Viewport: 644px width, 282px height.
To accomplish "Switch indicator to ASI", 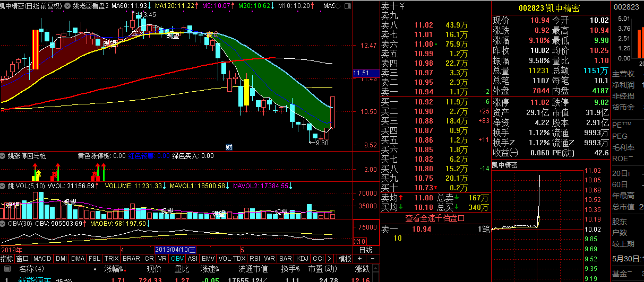I will (193, 259).
